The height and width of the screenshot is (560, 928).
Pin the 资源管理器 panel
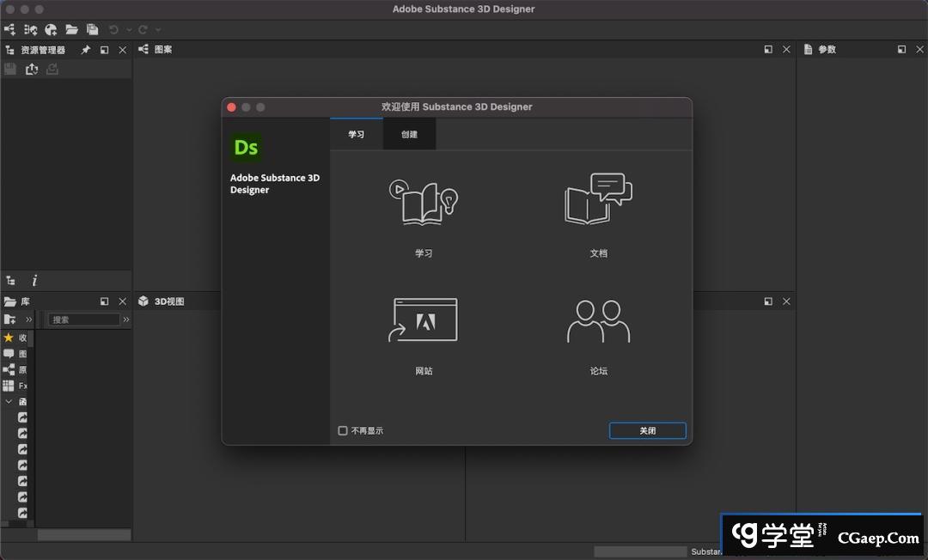[x=86, y=50]
